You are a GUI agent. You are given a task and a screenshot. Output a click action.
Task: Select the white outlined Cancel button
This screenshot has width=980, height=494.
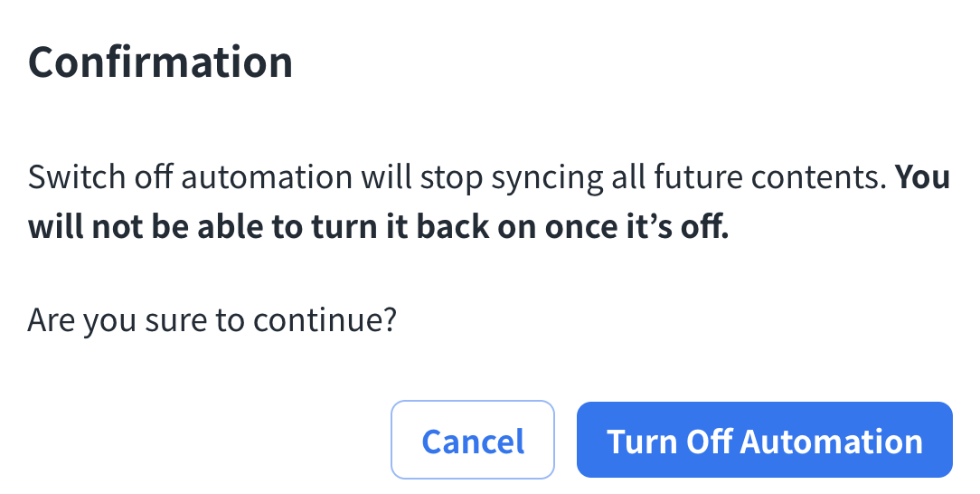(x=472, y=441)
